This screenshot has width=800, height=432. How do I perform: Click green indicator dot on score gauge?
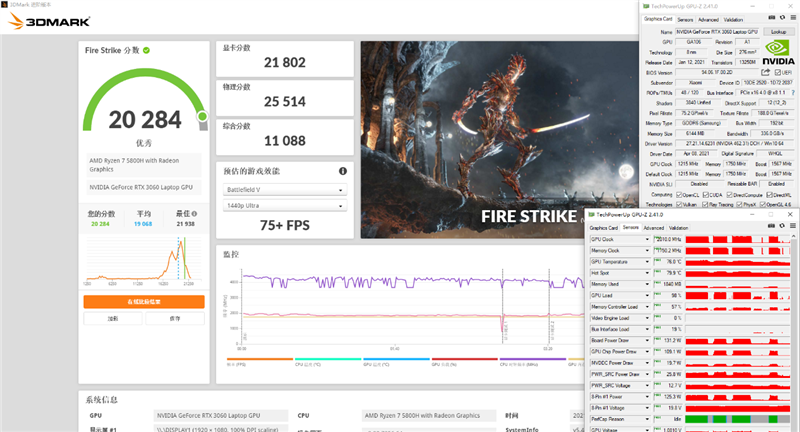tap(203, 116)
